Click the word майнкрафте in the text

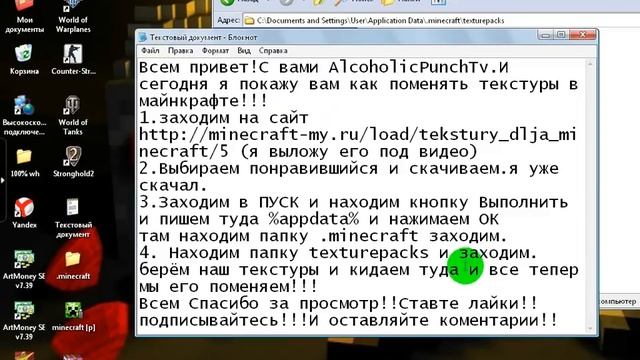pyautogui.click(x=188, y=101)
